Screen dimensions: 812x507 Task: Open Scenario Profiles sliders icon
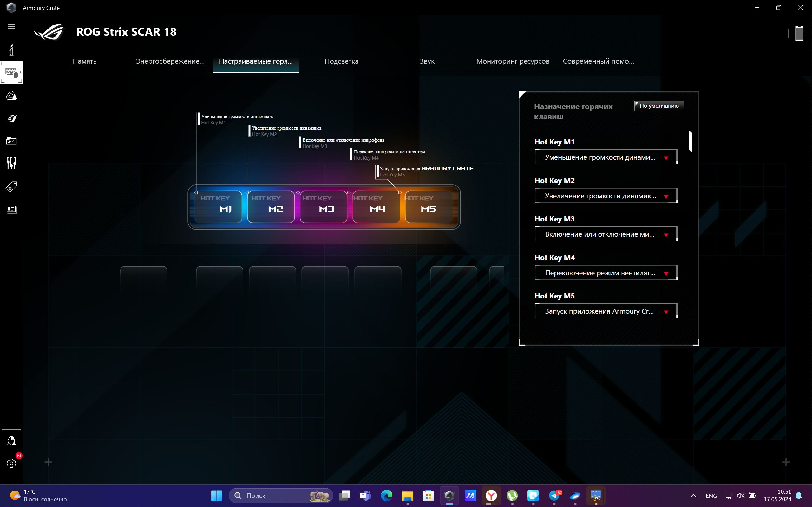tap(11, 163)
